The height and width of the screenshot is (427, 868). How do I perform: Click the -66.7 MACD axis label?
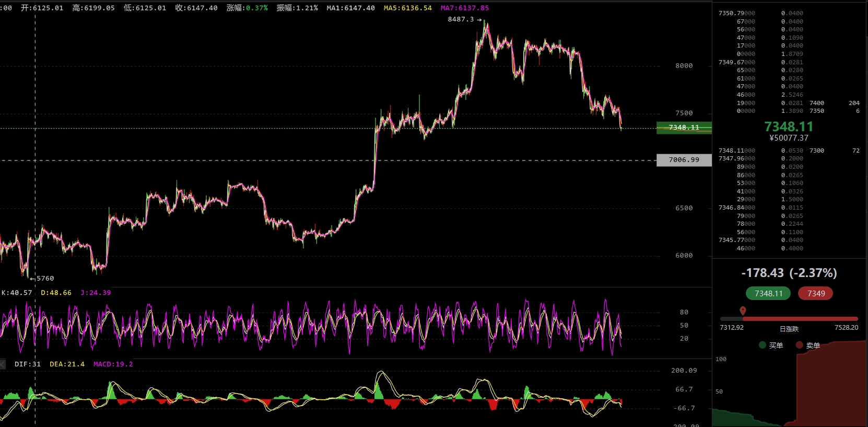click(x=685, y=408)
